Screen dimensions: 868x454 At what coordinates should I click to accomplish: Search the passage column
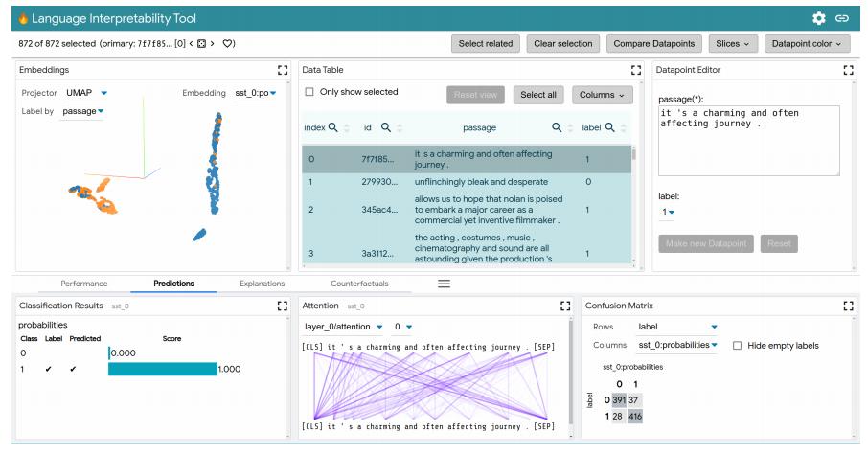(557, 127)
